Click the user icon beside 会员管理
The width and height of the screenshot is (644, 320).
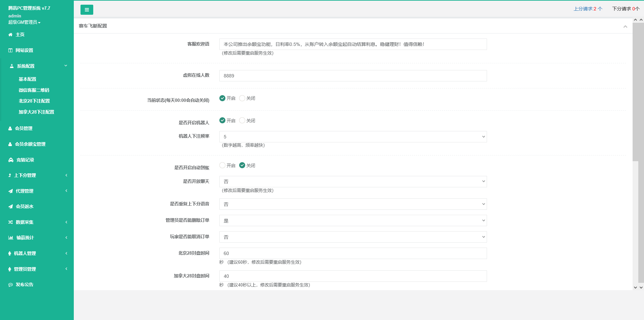[x=10, y=128]
